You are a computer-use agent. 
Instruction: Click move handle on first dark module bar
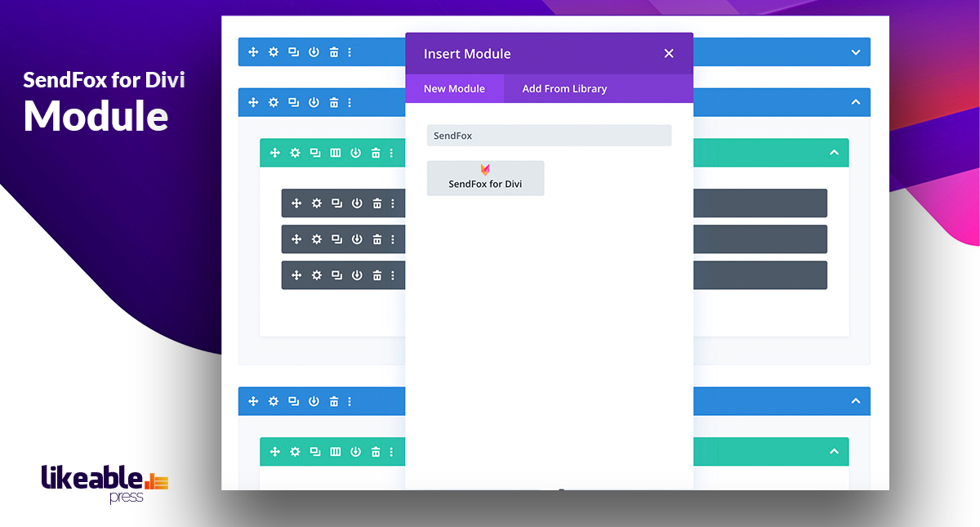pos(296,203)
